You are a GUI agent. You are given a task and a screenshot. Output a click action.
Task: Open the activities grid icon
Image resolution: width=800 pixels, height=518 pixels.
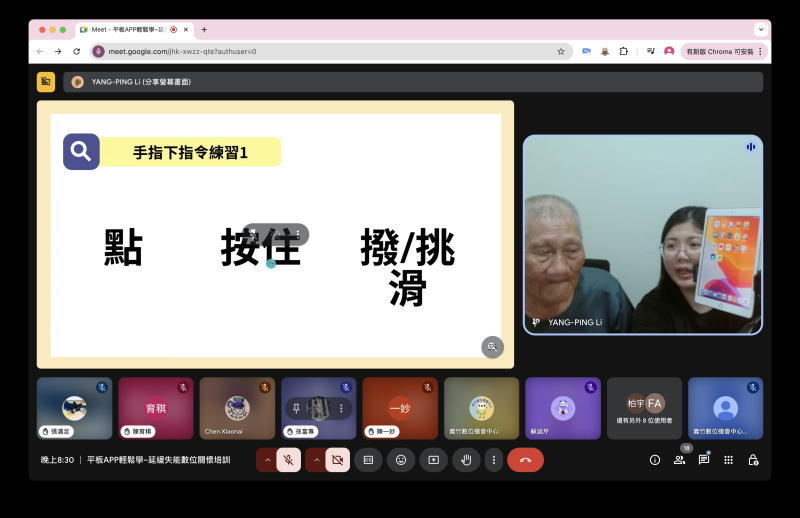(728, 460)
